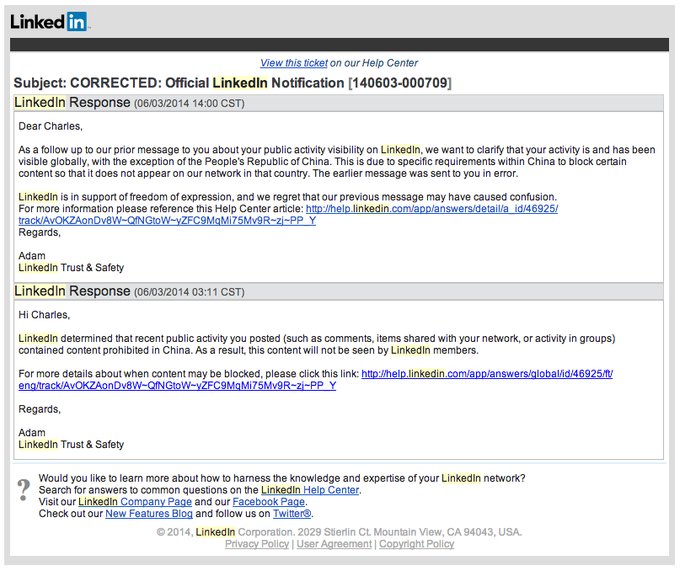The image size is (680, 571).
Task: Open the 'View this ticket' link
Action: coord(294,63)
